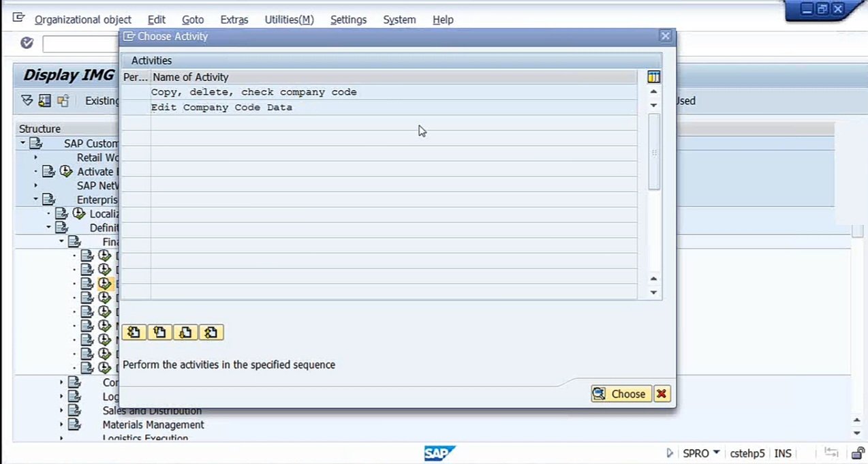Cancel the dialog with the red X button
The height and width of the screenshot is (464, 868).
(x=662, y=394)
